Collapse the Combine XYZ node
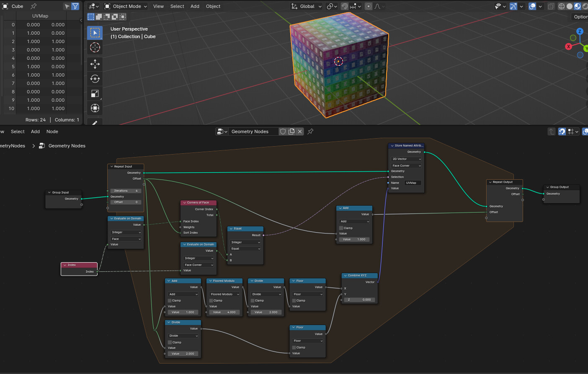This screenshot has height=374, width=588. [x=346, y=276]
